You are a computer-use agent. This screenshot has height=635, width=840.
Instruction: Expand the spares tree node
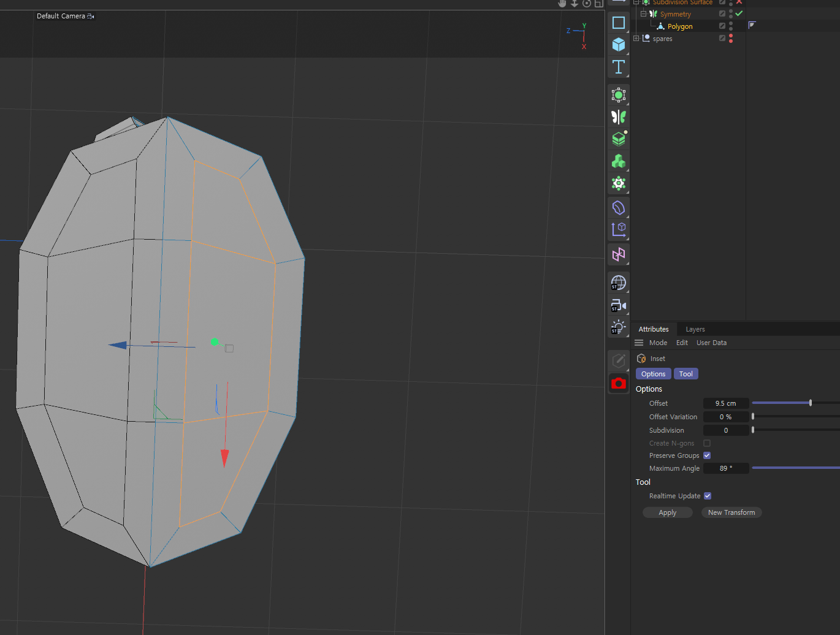click(x=636, y=38)
